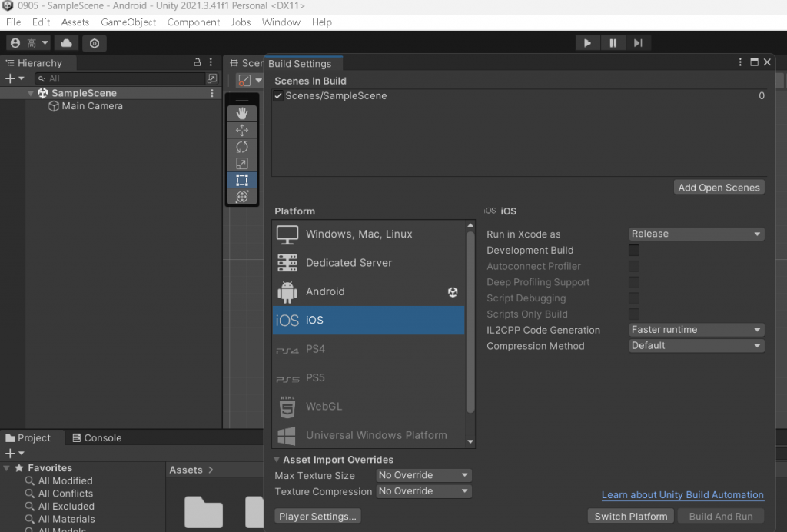Image resolution: width=787 pixels, height=532 pixels.
Task: Click the Step forward button
Action: (x=638, y=43)
